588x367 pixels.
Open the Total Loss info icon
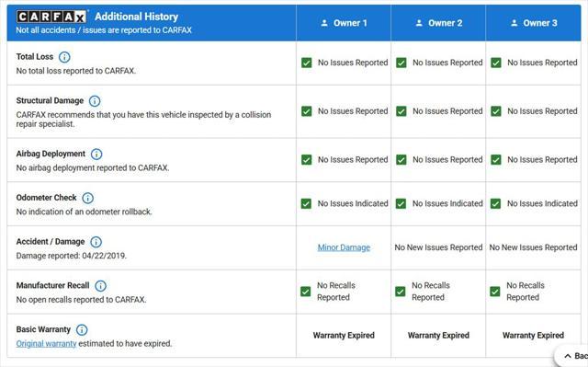click(x=64, y=57)
